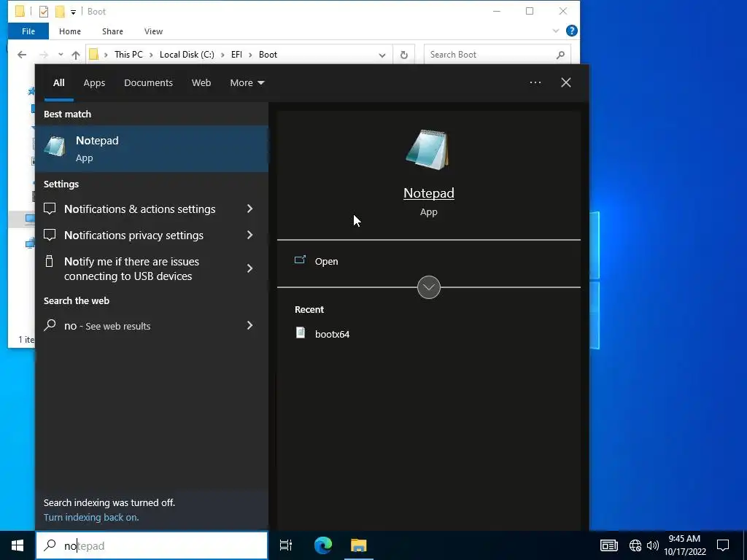Click Explorer Back navigation arrow
The image size is (747, 560).
point(21,55)
